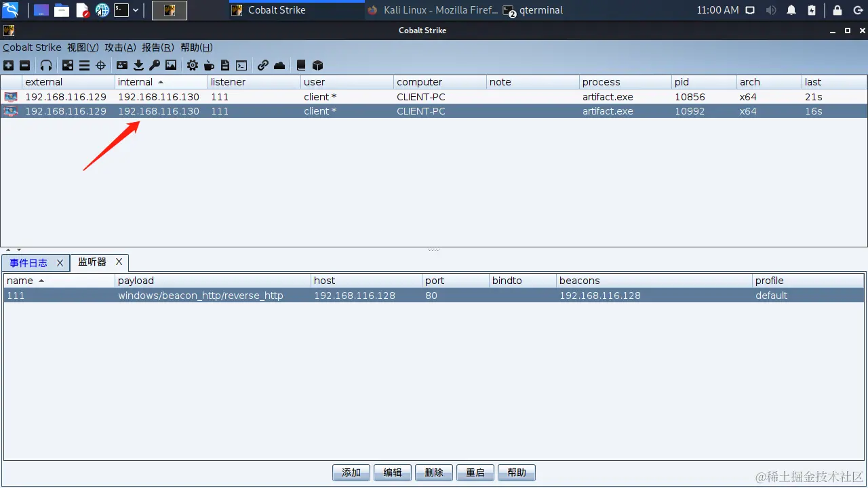Open the notifications bell icon
The width and height of the screenshot is (868, 488).
pos(791,10)
